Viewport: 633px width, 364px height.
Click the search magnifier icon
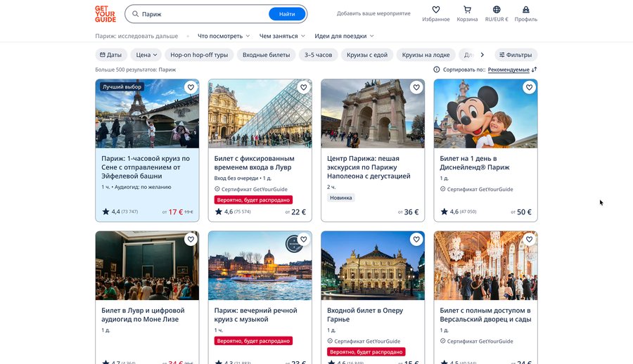click(136, 14)
